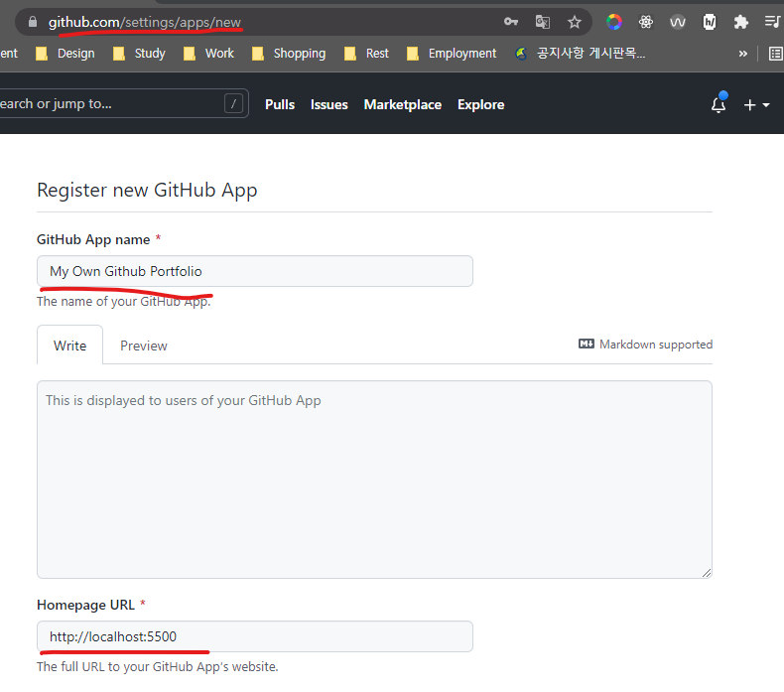
Task: Click the 'The name of your GitHub App.' hint
Action: click(124, 301)
